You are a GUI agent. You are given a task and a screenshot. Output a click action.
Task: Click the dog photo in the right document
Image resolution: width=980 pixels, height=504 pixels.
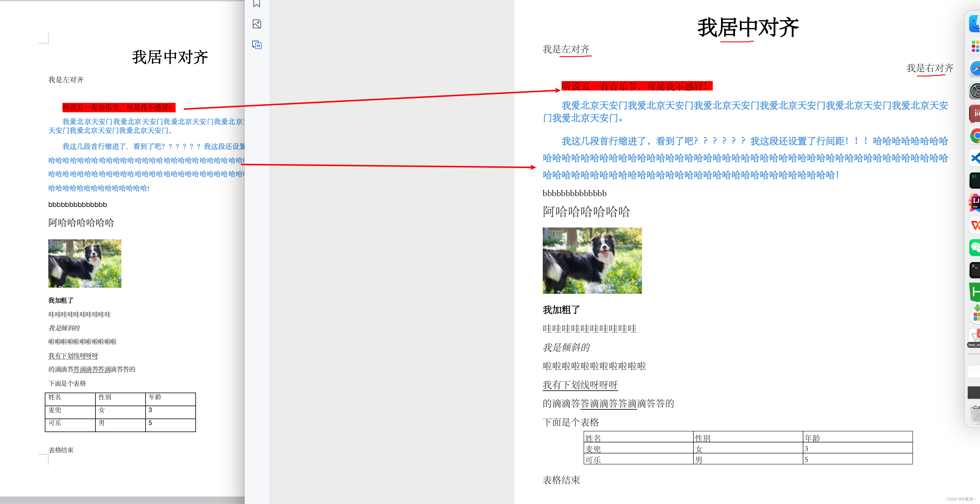[x=592, y=261]
